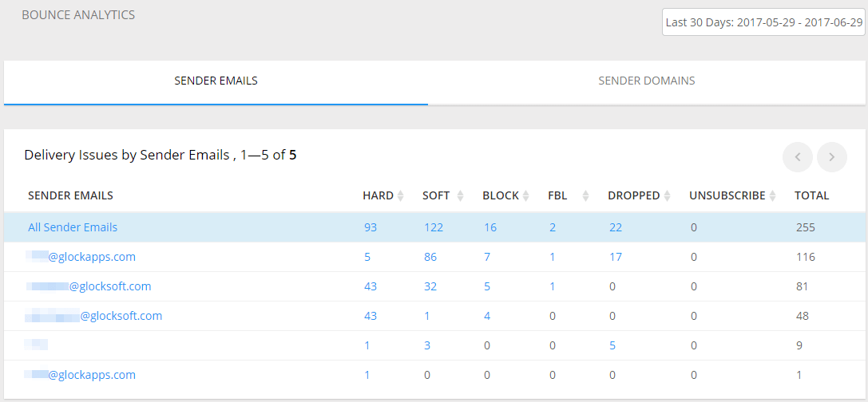Sort table by DROPPED column arrows
Viewport: 868px width, 402px height.
tap(667, 195)
